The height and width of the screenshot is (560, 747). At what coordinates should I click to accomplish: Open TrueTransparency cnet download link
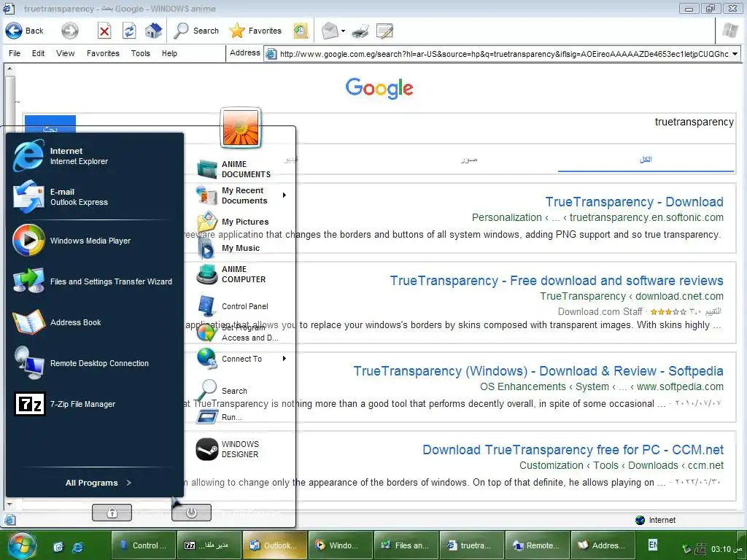[557, 281]
